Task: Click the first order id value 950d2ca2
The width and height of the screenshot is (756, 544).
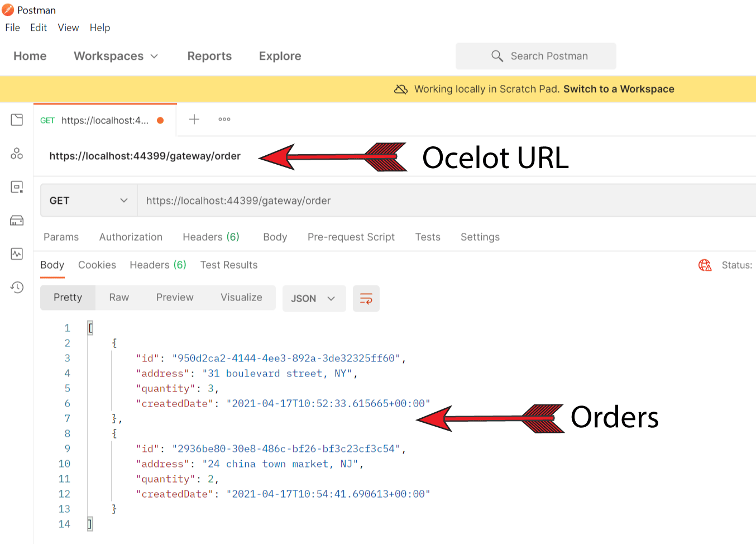Action: (x=286, y=358)
